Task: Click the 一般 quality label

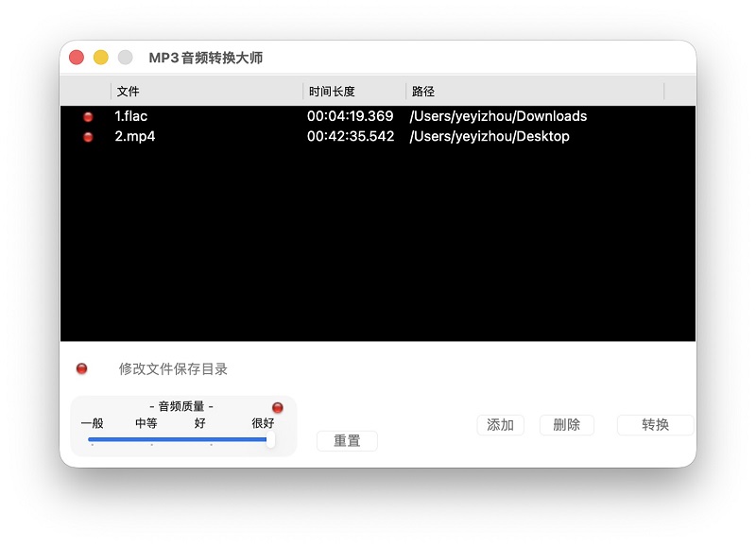Action: pos(92,424)
